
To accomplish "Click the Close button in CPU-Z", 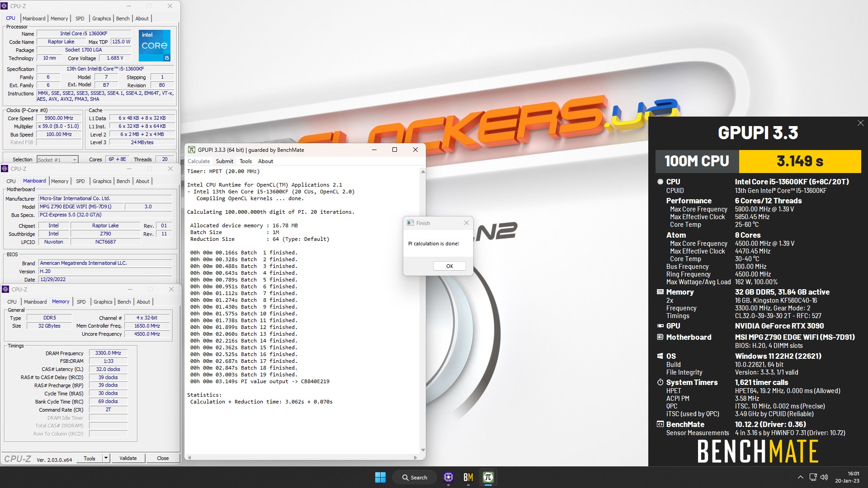I will tap(163, 458).
